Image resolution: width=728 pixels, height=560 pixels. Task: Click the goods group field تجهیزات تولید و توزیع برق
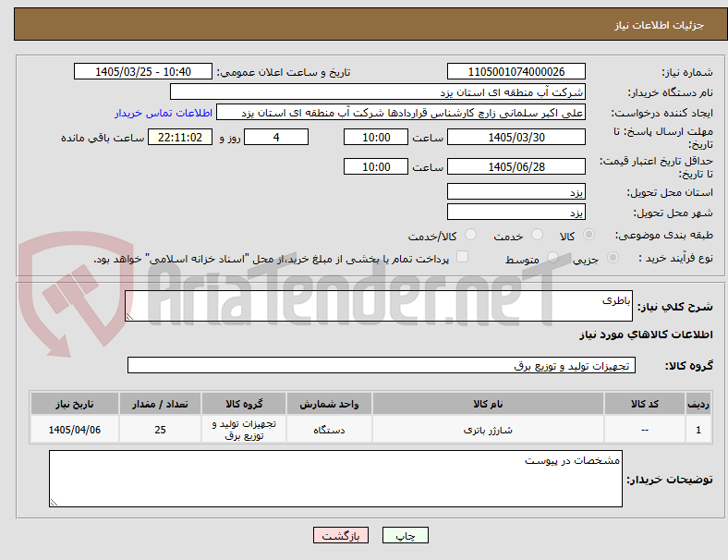coord(382,365)
